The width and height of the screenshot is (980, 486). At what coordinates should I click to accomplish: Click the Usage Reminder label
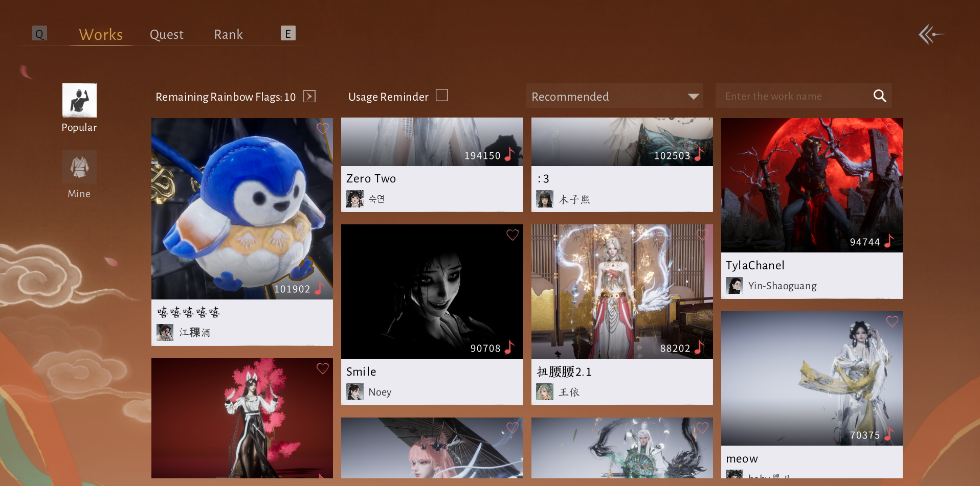[x=388, y=97]
